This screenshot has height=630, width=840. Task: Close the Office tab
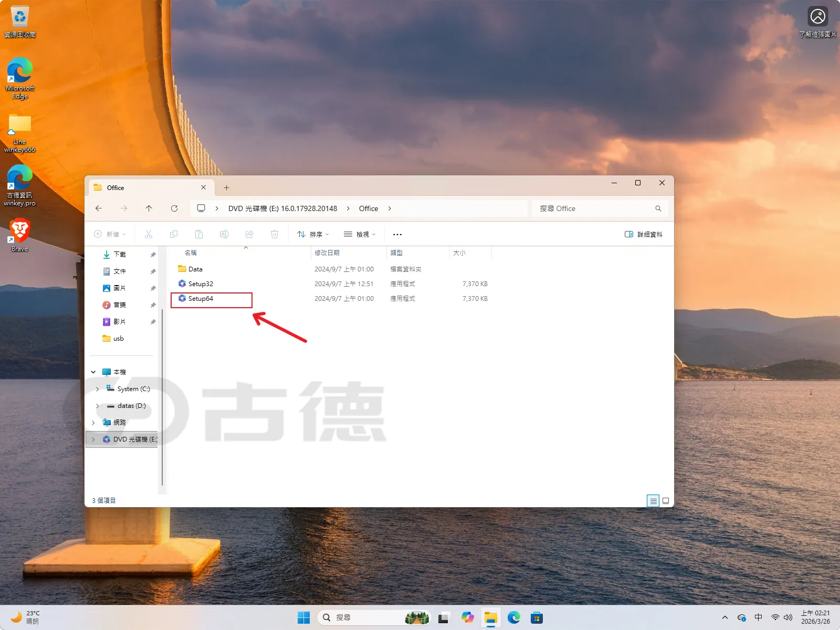click(x=204, y=187)
